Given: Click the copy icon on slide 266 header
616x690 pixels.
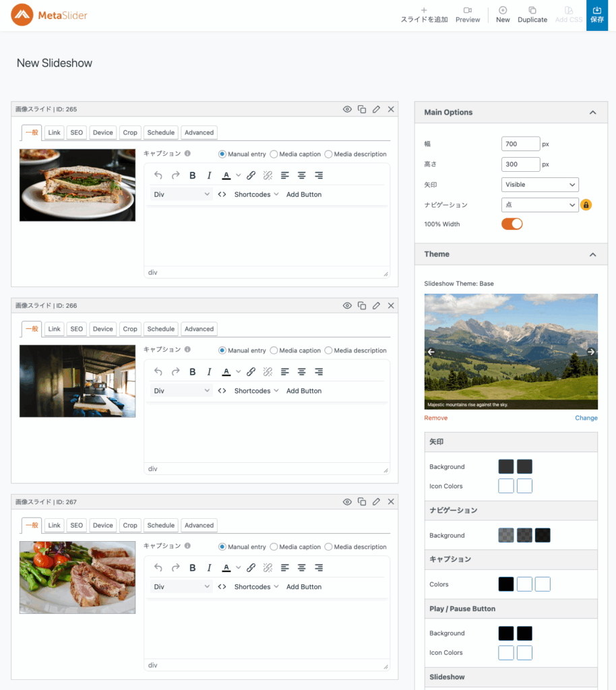Looking at the screenshot, I should click(362, 305).
